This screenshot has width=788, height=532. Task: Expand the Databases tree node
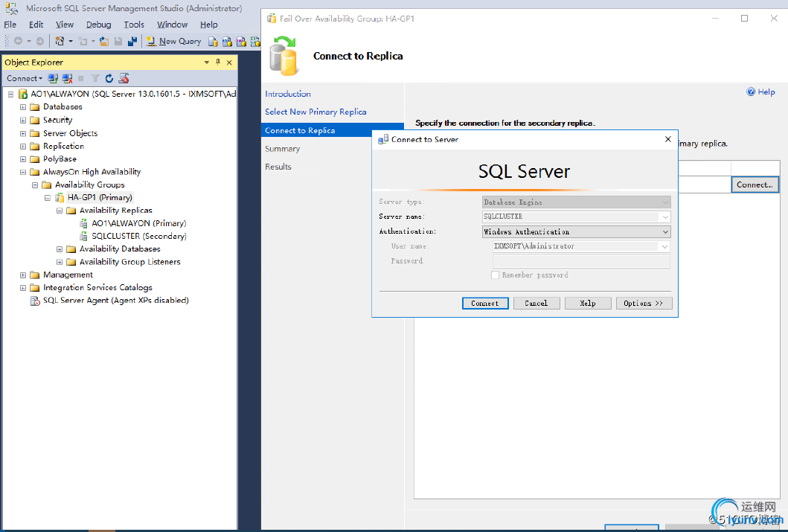tap(23, 107)
